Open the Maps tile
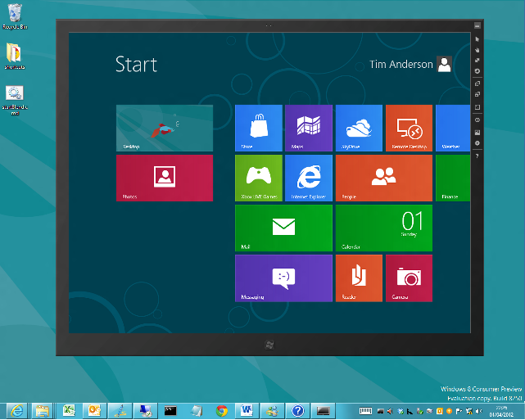This screenshot has width=525, height=420. tap(309, 128)
